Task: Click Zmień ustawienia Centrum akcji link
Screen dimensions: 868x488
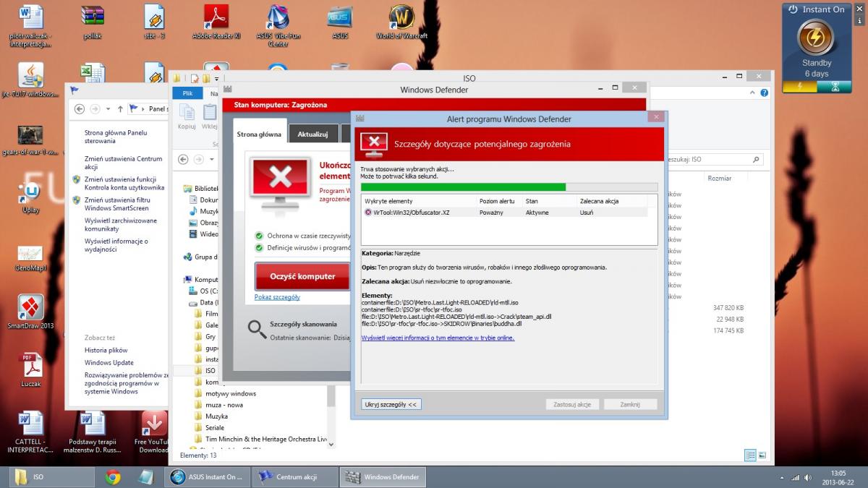Action: 123,163
